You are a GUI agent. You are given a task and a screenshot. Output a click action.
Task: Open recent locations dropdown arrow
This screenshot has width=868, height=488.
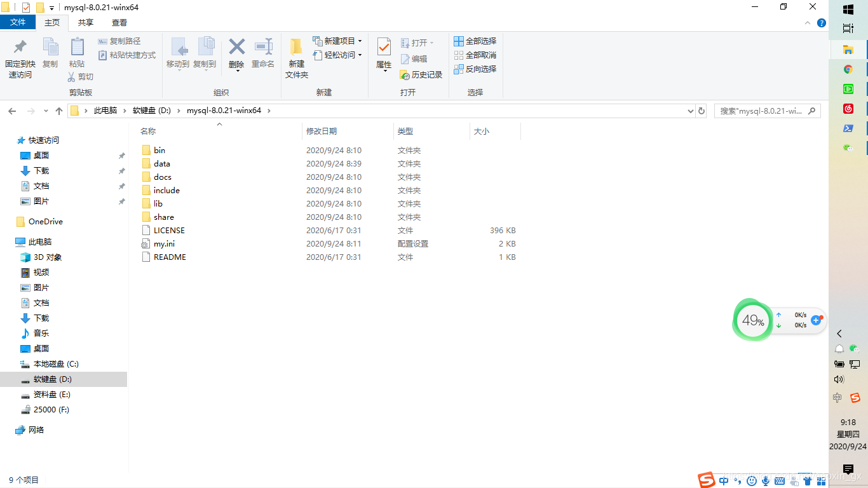tap(46, 111)
